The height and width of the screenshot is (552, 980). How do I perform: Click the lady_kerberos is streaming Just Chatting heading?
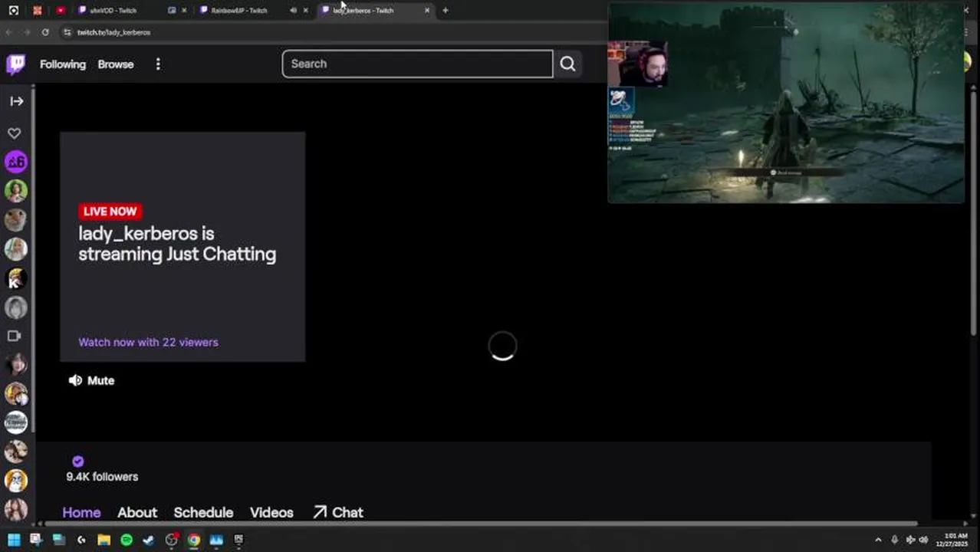point(177,244)
